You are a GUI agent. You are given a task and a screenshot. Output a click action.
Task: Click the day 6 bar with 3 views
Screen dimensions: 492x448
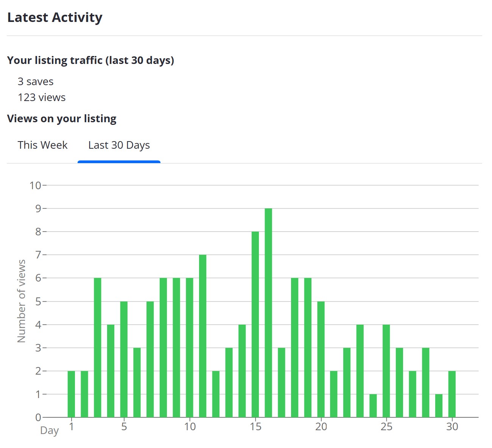[137, 382]
